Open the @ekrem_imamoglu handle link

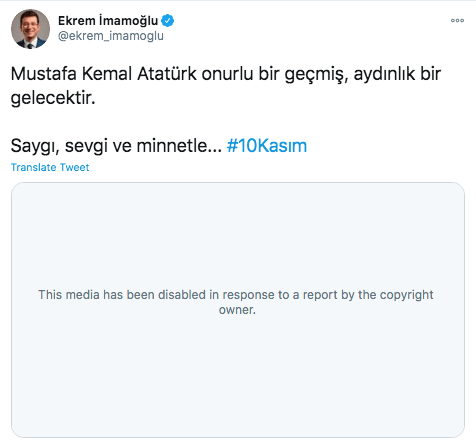[111, 36]
